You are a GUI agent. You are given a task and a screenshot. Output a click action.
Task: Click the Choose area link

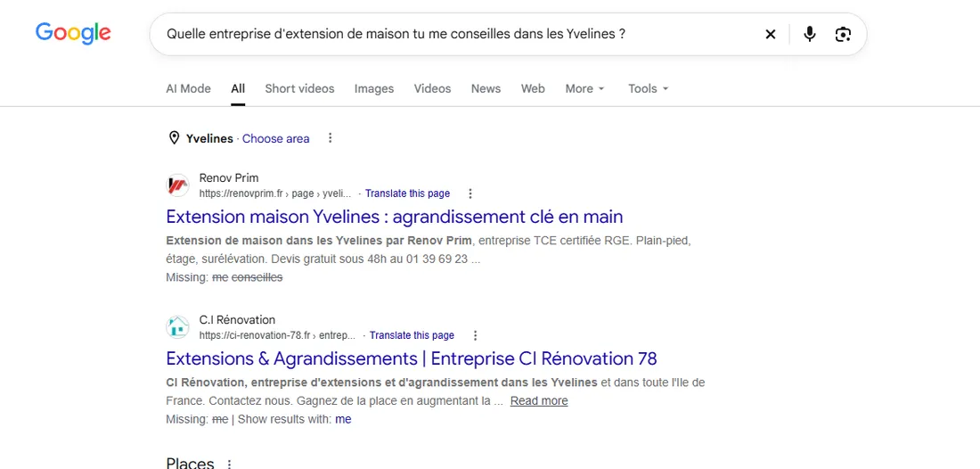click(x=275, y=139)
